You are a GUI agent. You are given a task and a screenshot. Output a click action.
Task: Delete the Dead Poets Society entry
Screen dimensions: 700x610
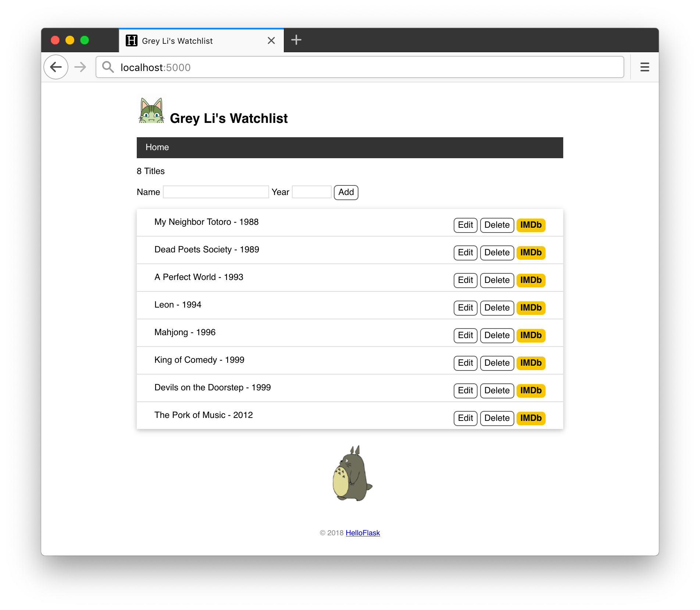497,252
